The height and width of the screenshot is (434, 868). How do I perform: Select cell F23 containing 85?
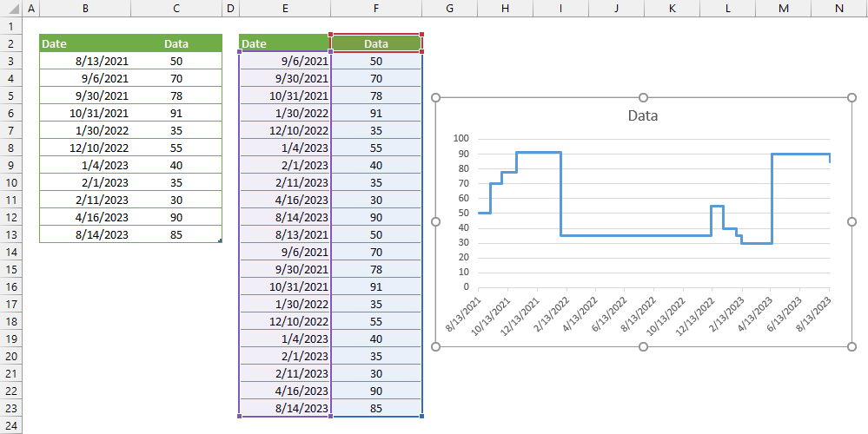click(376, 408)
